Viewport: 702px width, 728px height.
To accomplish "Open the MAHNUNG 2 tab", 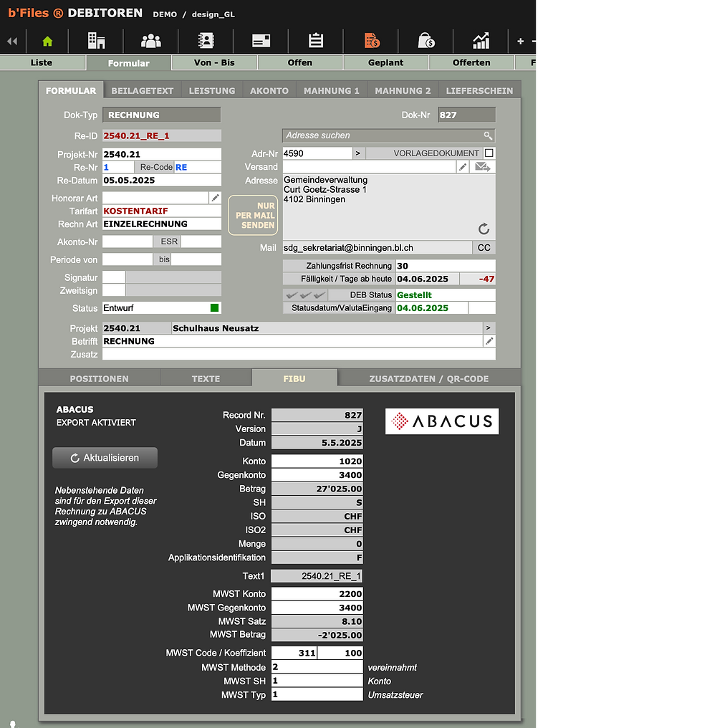I will [403, 91].
